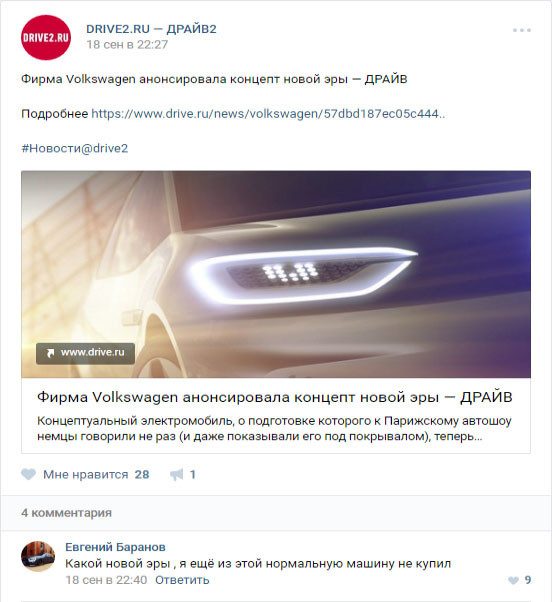Click the megaphone share icon

177,475
